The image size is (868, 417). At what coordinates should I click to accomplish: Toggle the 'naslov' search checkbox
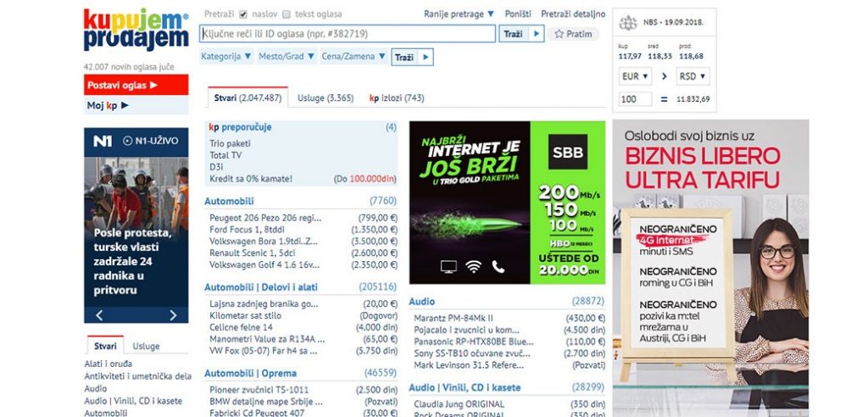tap(243, 14)
